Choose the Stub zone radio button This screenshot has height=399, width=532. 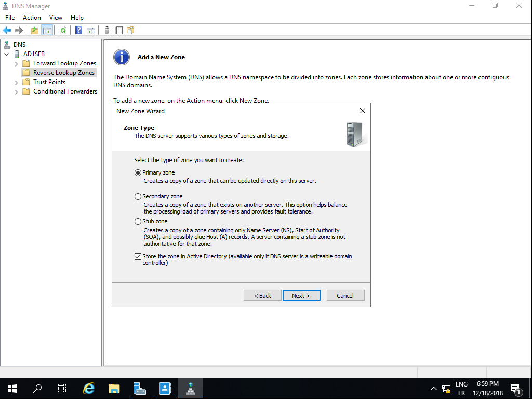138,221
